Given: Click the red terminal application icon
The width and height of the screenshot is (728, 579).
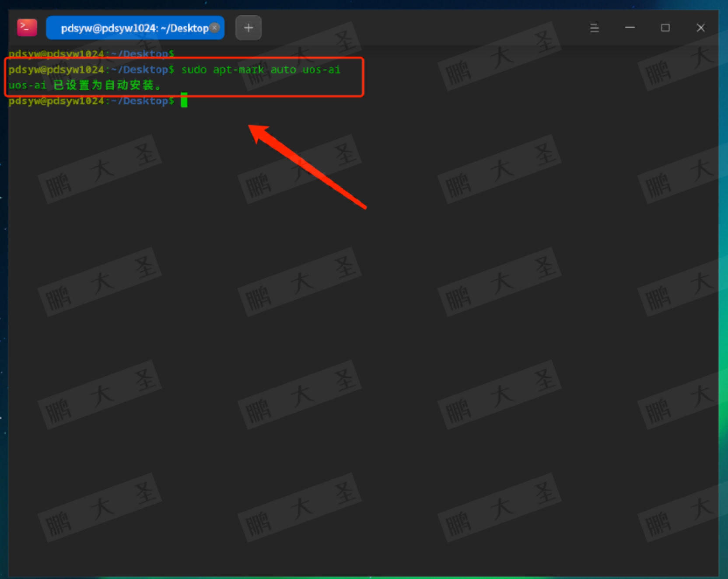Looking at the screenshot, I should point(26,27).
